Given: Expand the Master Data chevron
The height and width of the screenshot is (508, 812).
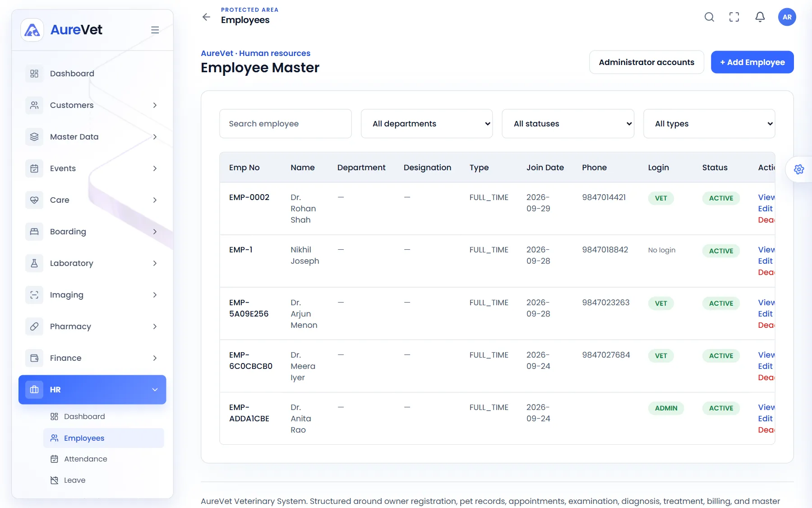Looking at the screenshot, I should pos(155,137).
